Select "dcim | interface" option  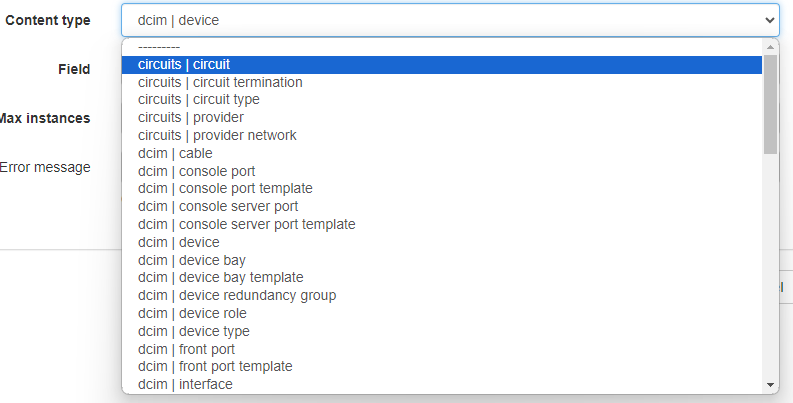point(185,384)
